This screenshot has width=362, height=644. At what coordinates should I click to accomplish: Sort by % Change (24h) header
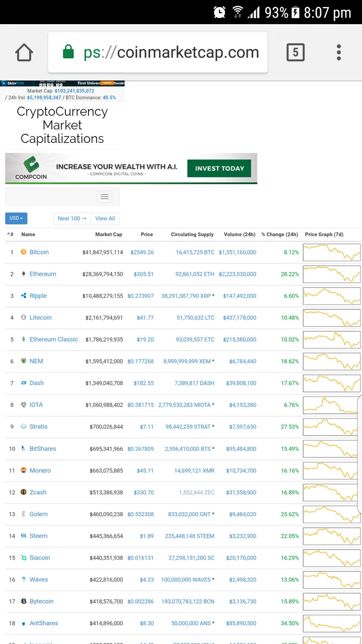tap(280, 234)
